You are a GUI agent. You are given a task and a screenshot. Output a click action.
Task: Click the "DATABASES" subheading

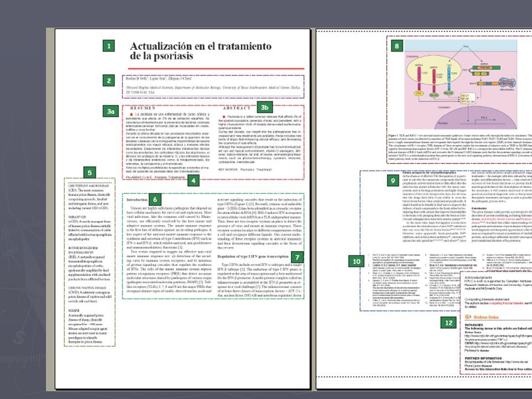(474, 325)
